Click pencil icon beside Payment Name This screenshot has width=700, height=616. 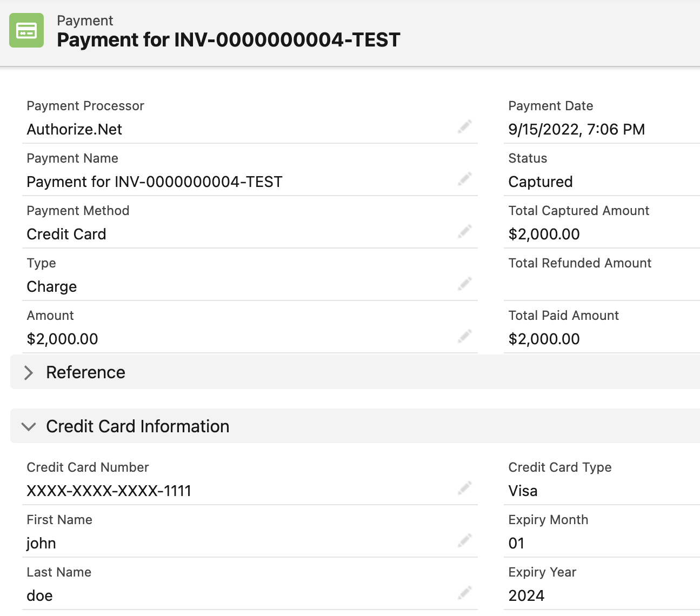pos(464,179)
